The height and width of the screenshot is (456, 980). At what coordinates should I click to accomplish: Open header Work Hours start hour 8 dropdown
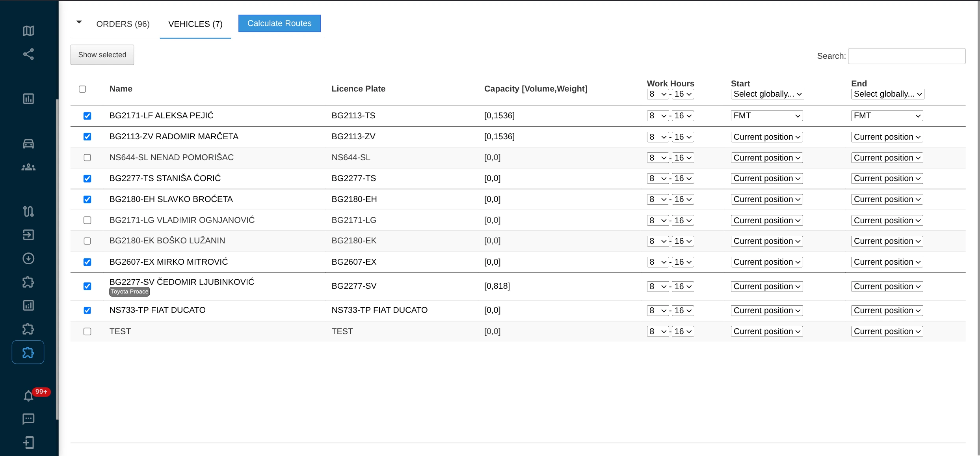(658, 94)
